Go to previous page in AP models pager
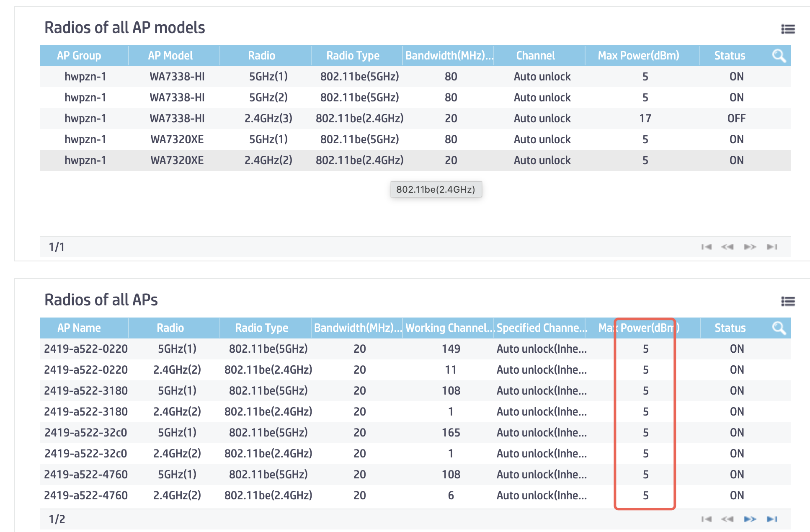This screenshot has height=532, width=810. 727,247
